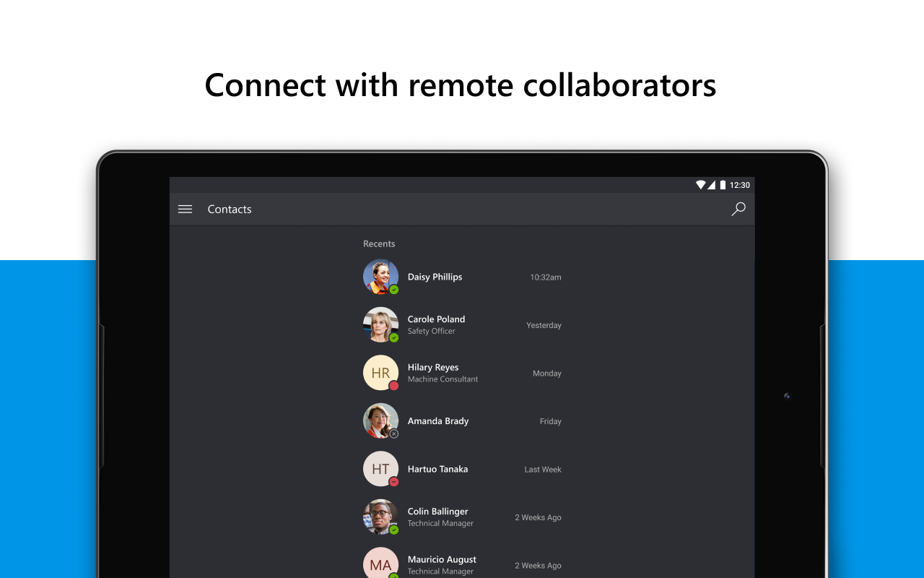Click Hartuo Tanaka's do-not-disturb status badge
924x578 pixels.
tap(394, 482)
